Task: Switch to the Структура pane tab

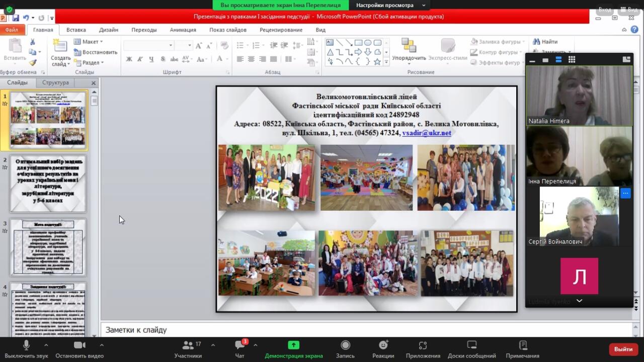Action: pos(55,82)
